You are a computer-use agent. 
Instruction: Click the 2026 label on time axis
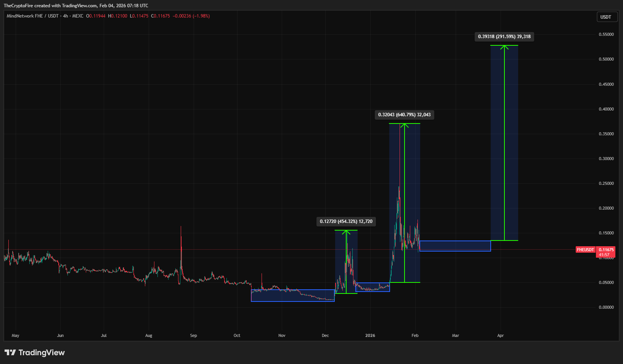[370, 335]
